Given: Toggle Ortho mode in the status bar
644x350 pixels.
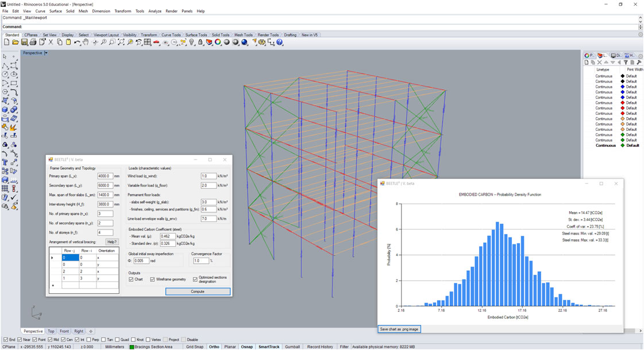Looking at the screenshot, I should click(214, 347).
